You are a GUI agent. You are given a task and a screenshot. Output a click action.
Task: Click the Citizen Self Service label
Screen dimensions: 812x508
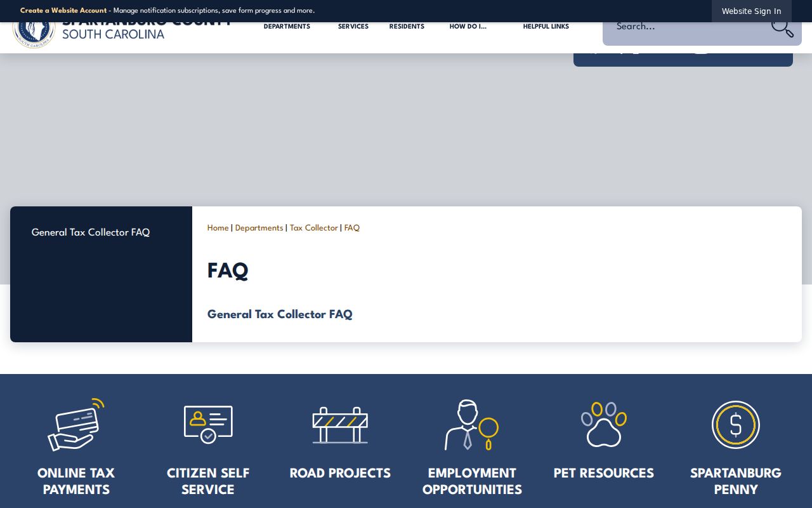click(x=208, y=481)
